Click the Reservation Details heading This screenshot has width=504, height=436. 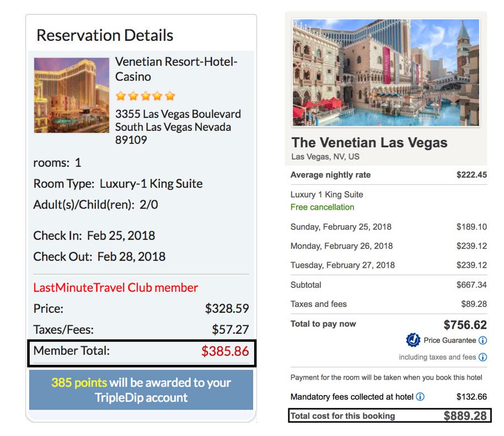105,35
